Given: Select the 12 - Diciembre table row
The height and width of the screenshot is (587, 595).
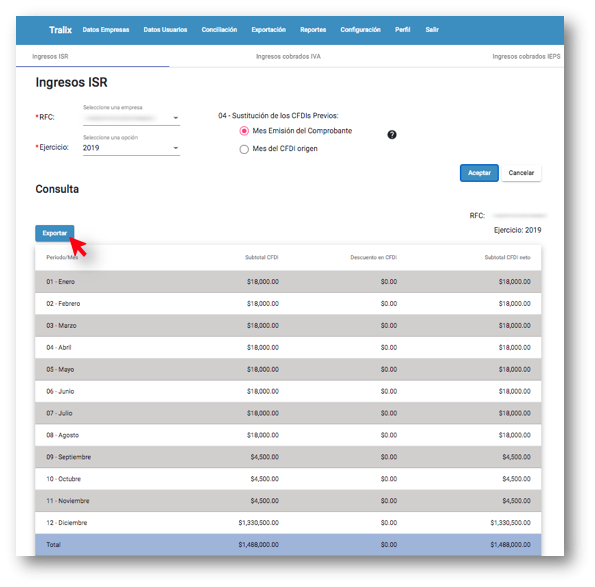Looking at the screenshot, I should coord(288,522).
